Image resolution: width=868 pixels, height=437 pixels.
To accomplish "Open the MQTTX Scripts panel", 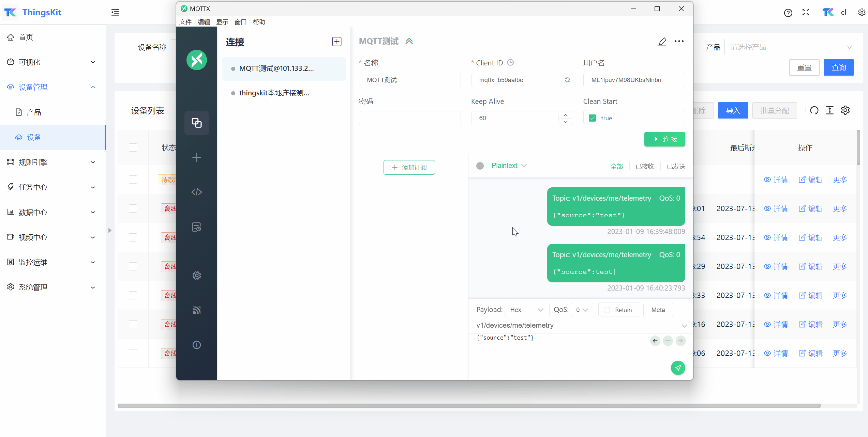I will coord(196,192).
